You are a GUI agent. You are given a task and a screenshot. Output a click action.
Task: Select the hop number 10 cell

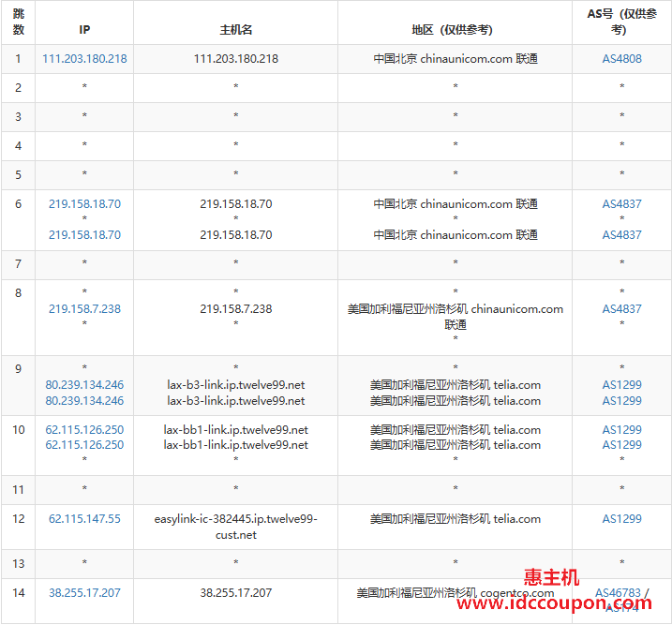[x=18, y=445]
